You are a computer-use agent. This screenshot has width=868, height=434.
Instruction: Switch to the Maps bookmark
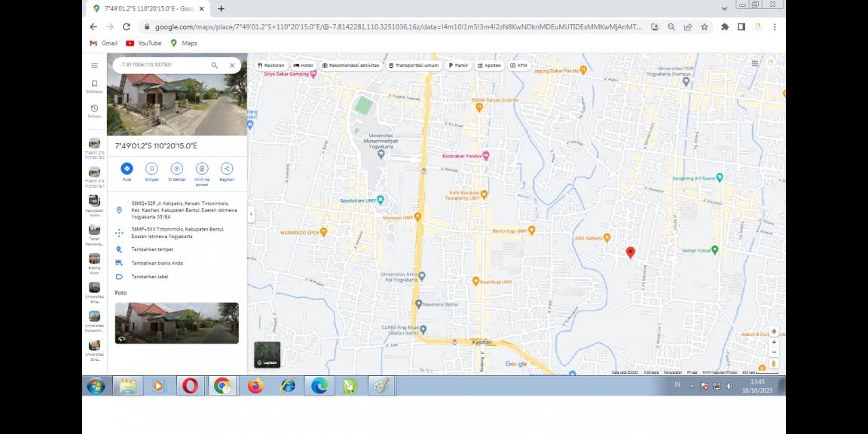(x=182, y=43)
